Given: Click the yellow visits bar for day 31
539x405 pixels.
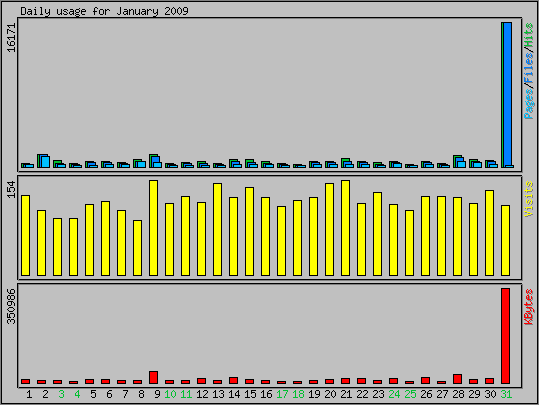Looking at the screenshot, I should point(505,240).
